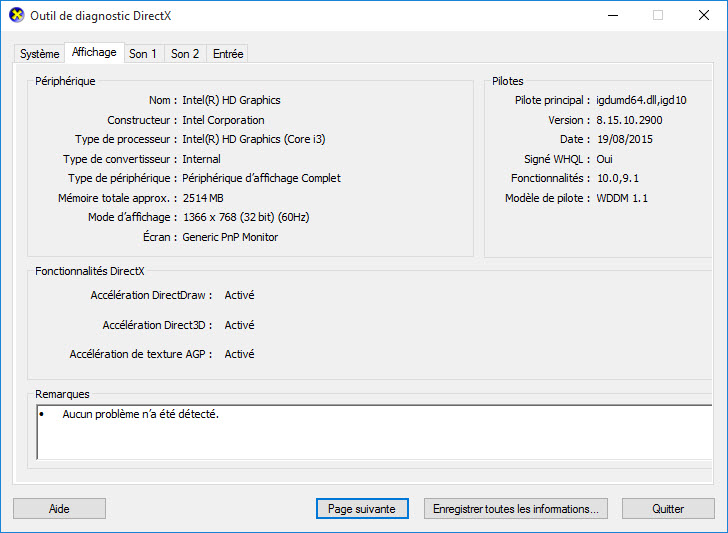
Task: Switch to the Système tab
Action: [x=39, y=54]
